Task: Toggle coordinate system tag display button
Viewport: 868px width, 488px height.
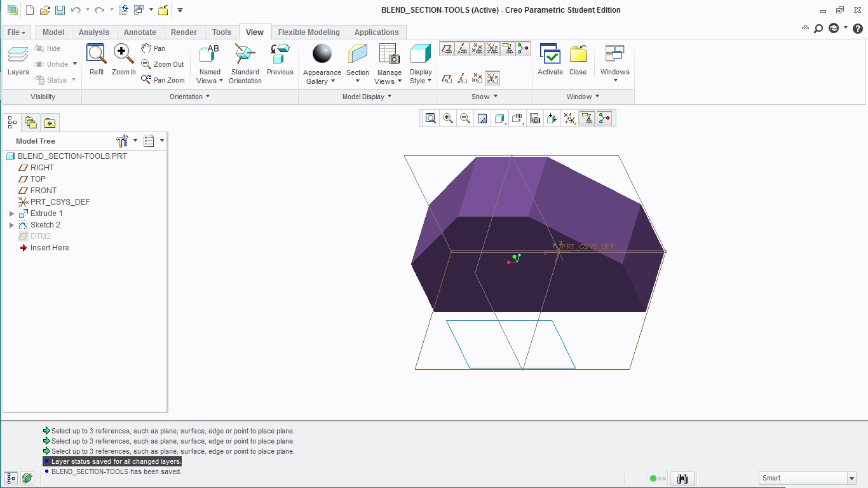Action: coord(492,78)
